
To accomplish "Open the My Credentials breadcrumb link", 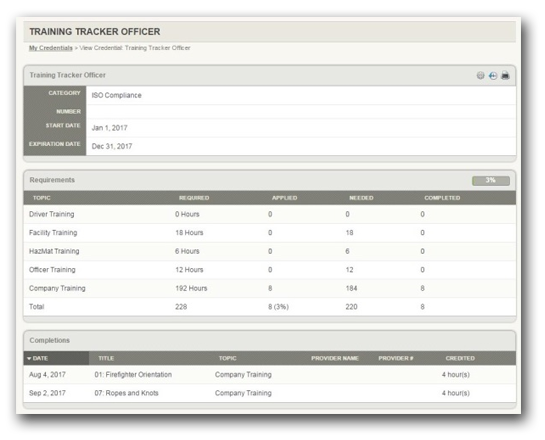I will coord(51,48).
